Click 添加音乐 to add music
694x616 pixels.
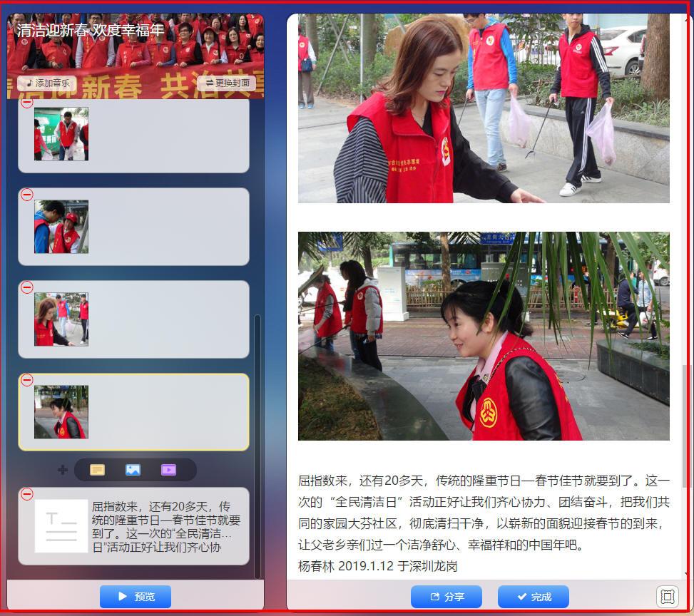[47, 83]
